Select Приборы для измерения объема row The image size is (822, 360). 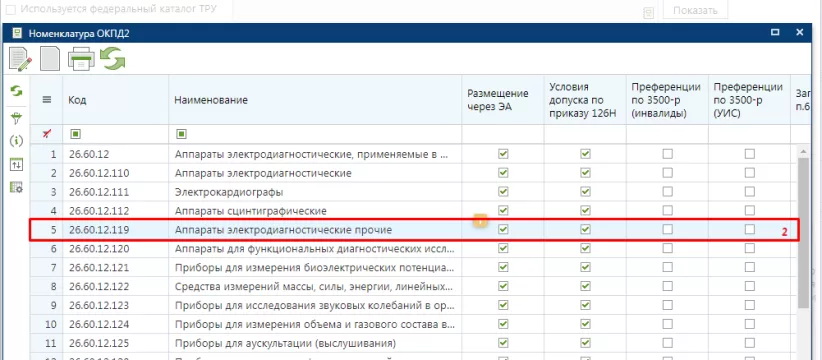(x=315, y=324)
